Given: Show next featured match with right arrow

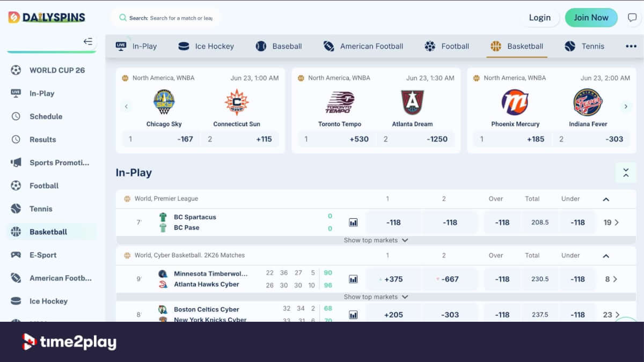Looking at the screenshot, I should 625,106.
